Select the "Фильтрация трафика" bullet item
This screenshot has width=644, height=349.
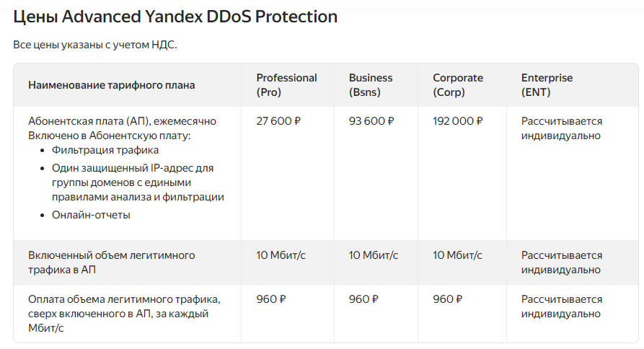point(105,150)
